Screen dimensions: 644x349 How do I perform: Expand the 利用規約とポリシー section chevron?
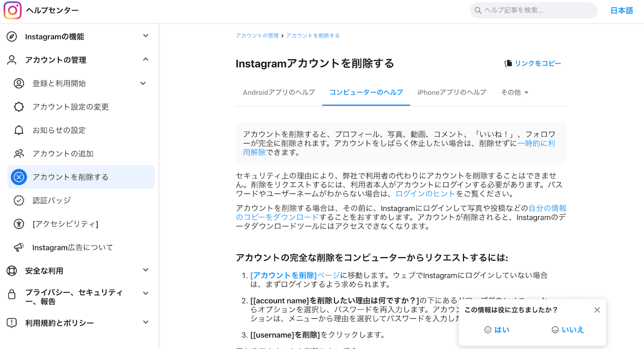(x=146, y=322)
